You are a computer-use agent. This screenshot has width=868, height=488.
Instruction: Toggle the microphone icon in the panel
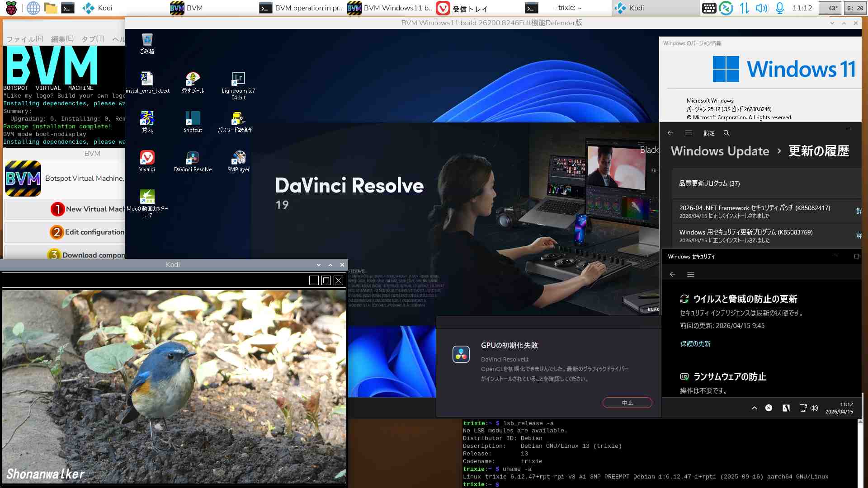coord(779,8)
